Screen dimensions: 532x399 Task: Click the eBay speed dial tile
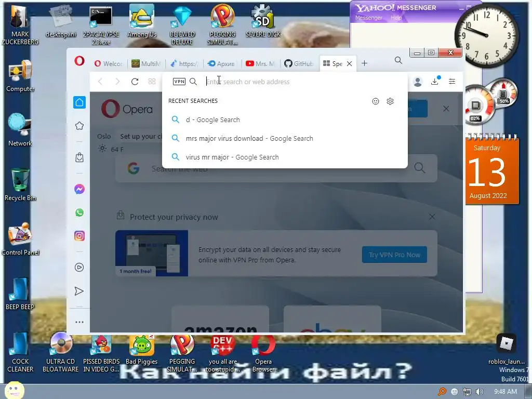[332, 319]
